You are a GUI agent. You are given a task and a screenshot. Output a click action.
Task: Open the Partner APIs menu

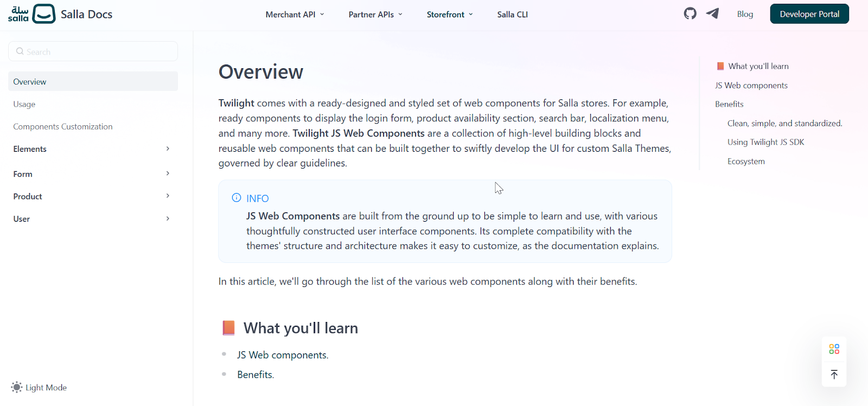(375, 15)
